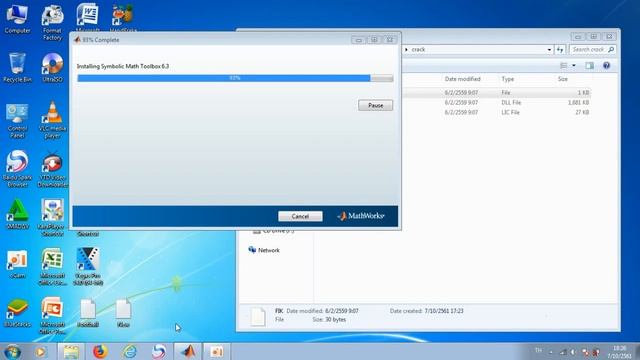This screenshot has height=360, width=640.
Task: Select the rightmost blank desktop file
Action: click(x=123, y=313)
